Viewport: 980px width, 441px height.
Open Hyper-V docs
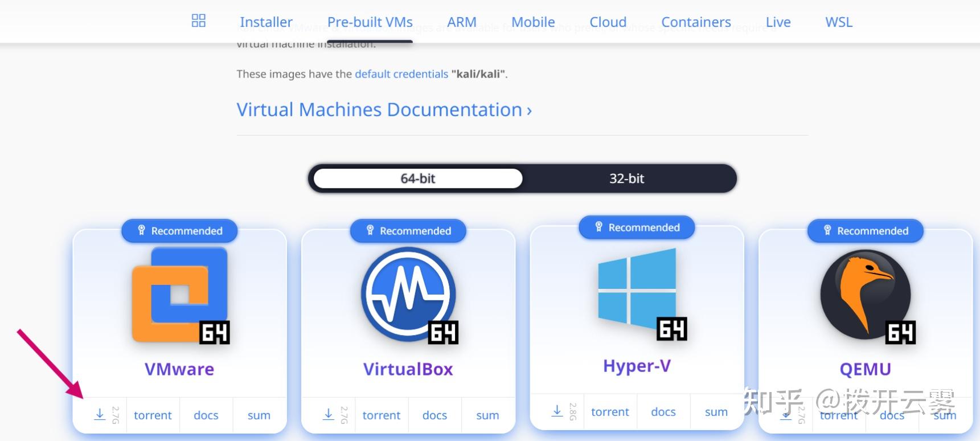pos(663,412)
